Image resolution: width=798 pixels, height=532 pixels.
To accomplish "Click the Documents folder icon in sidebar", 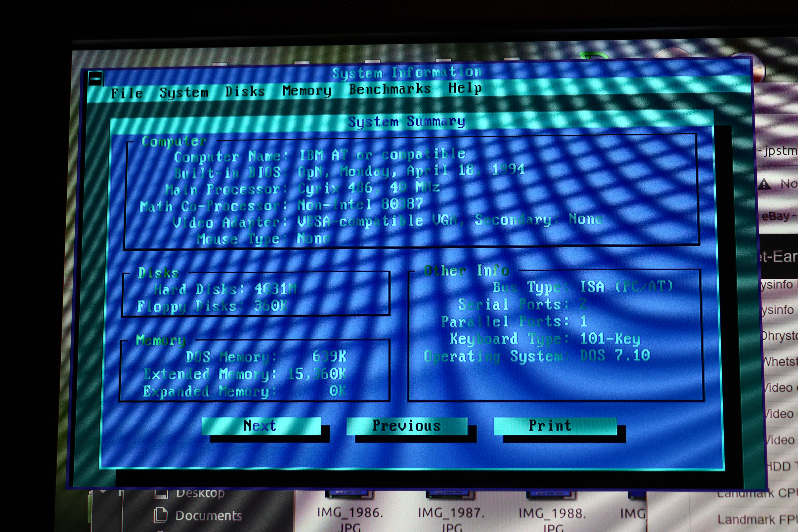I will coord(161,515).
